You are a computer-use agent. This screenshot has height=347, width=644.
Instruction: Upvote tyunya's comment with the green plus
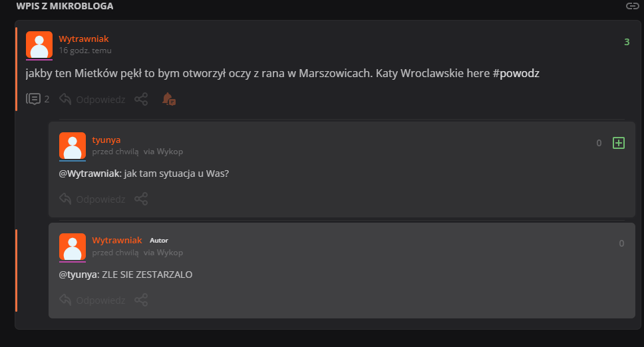[x=619, y=143]
